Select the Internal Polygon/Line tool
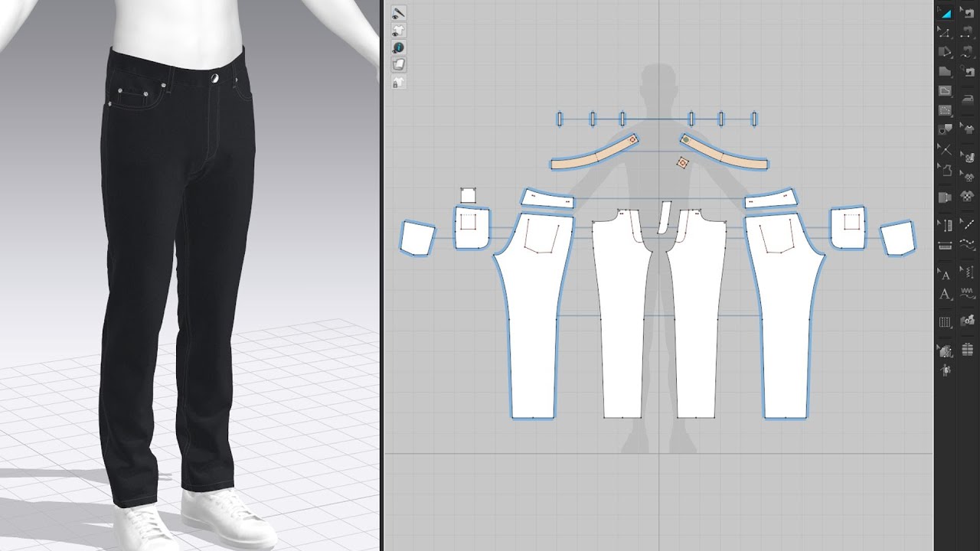The height and width of the screenshot is (551, 980). click(x=946, y=90)
